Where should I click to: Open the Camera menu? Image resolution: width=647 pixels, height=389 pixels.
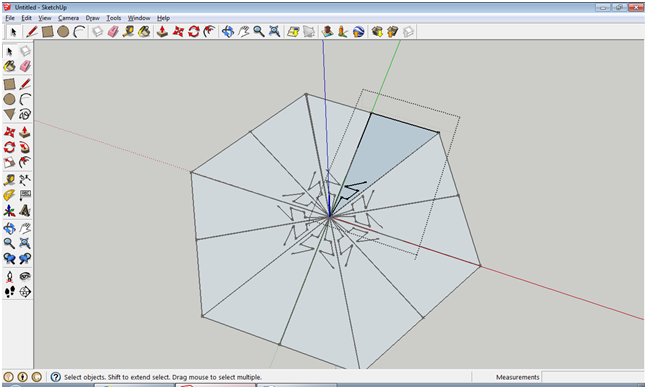point(68,18)
